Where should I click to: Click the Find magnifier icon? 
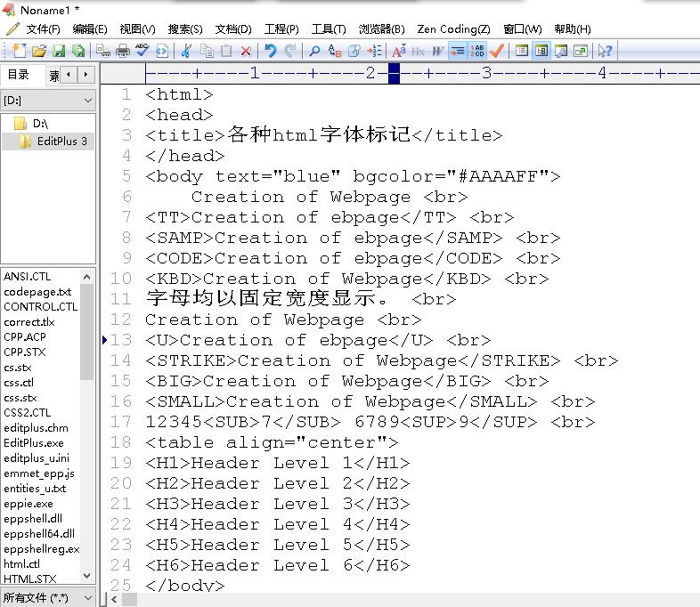pyautogui.click(x=314, y=51)
